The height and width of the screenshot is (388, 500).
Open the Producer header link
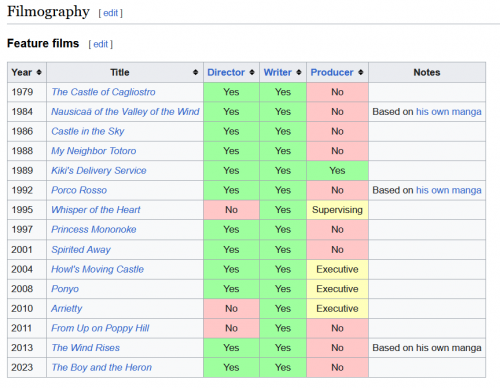pos(332,72)
